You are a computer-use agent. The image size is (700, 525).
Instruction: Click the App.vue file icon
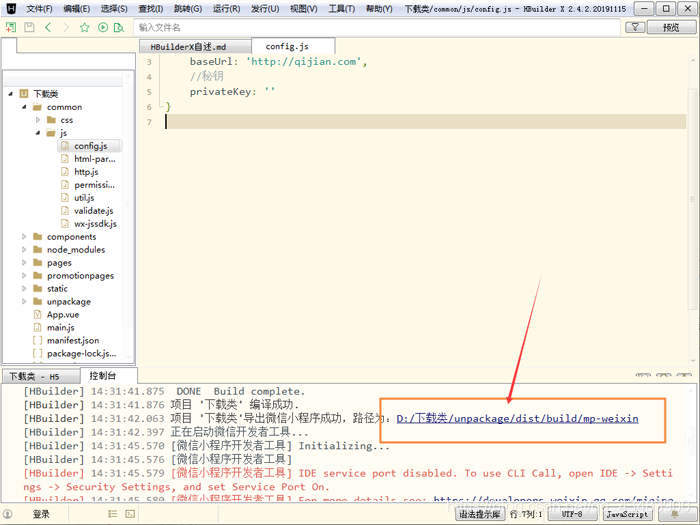tap(38, 314)
